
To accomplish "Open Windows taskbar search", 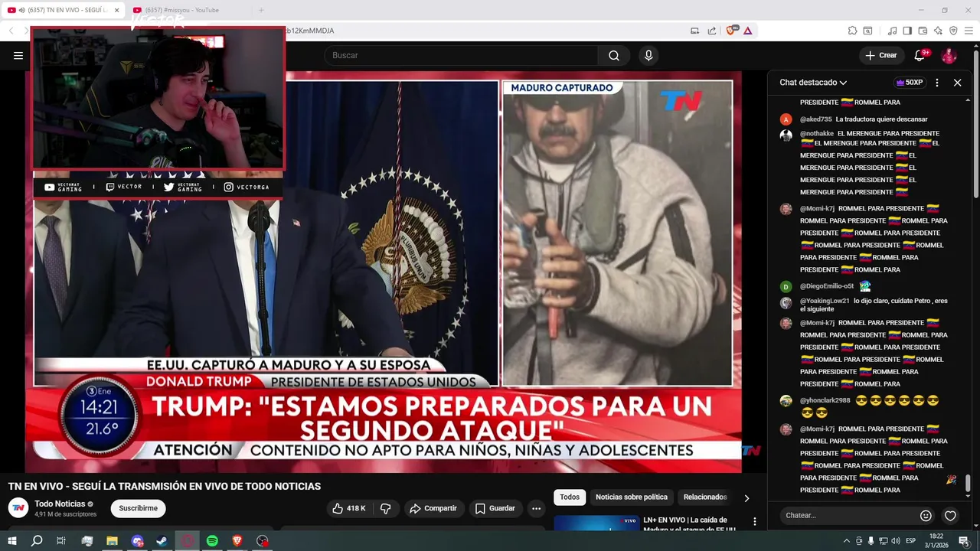I will [36, 541].
